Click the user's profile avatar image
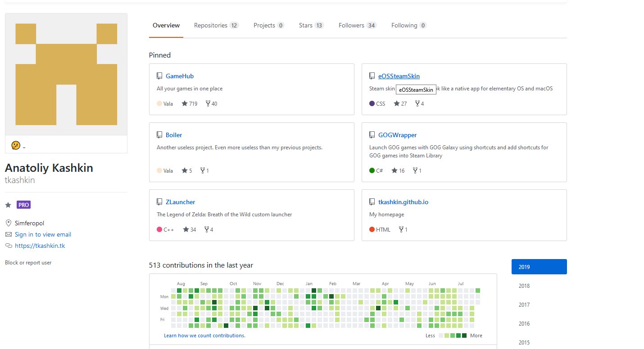Screen dimensions: 644x349 coord(66,74)
